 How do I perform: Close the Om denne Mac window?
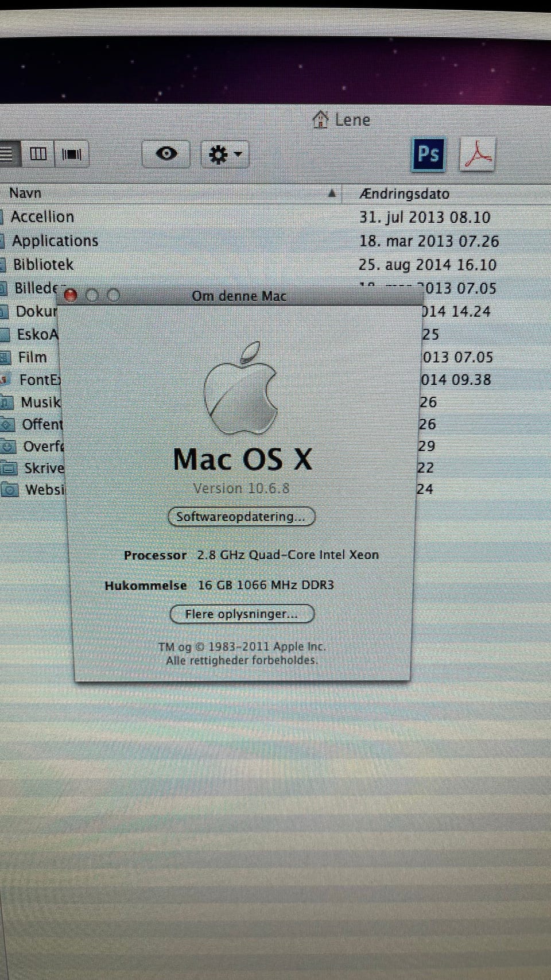coord(71,295)
